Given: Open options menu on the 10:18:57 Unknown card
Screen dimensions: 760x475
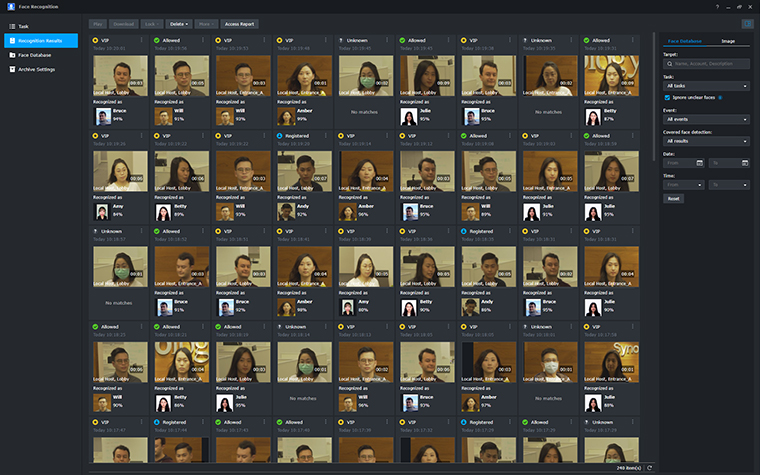Looking at the screenshot, I should [142, 231].
